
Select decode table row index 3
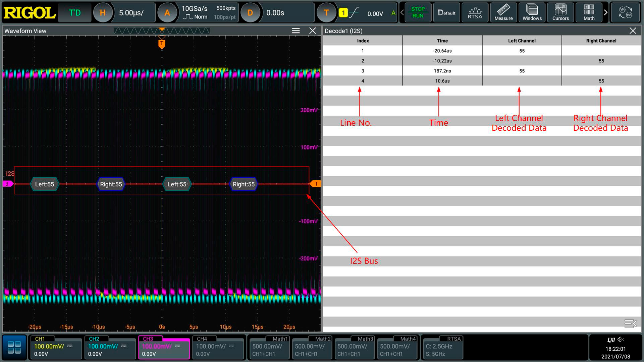point(363,71)
